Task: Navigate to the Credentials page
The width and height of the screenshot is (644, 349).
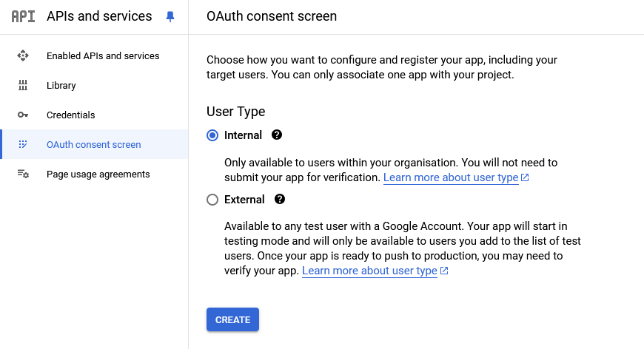Action: tap(70, 115)
